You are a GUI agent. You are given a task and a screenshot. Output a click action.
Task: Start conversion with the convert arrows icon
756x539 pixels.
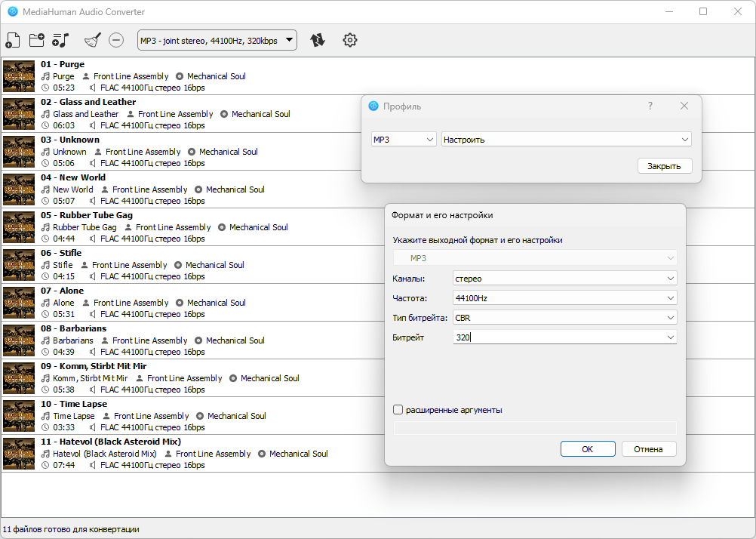pos(317,40)
